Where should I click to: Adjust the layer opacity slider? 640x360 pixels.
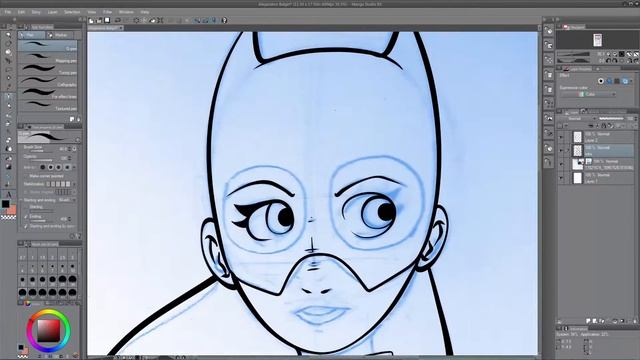pos(611,118)
